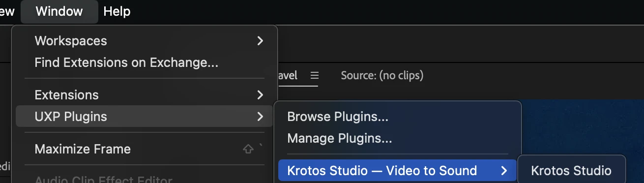Image resolution: width=644 pixels, height=183 pixels.
Task: Open the Extensions submenu
Action: [145, 94]
